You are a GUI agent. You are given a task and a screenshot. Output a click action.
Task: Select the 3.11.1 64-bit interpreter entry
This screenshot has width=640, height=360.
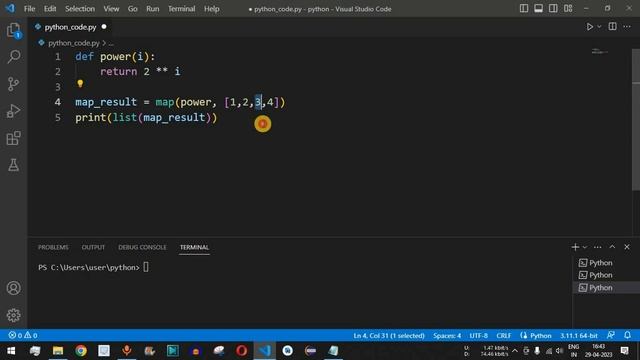pyautogui.click(x=579, y=336)
